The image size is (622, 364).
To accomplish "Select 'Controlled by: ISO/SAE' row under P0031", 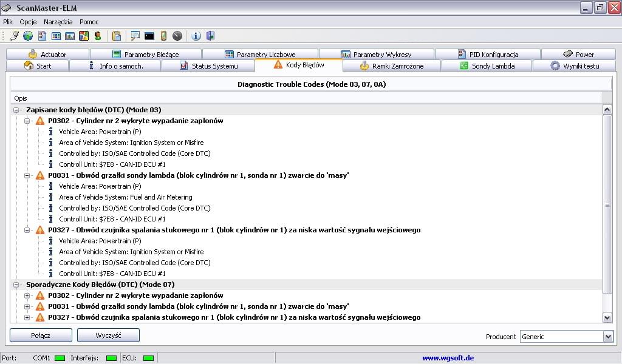I will [x=134, y=208].
